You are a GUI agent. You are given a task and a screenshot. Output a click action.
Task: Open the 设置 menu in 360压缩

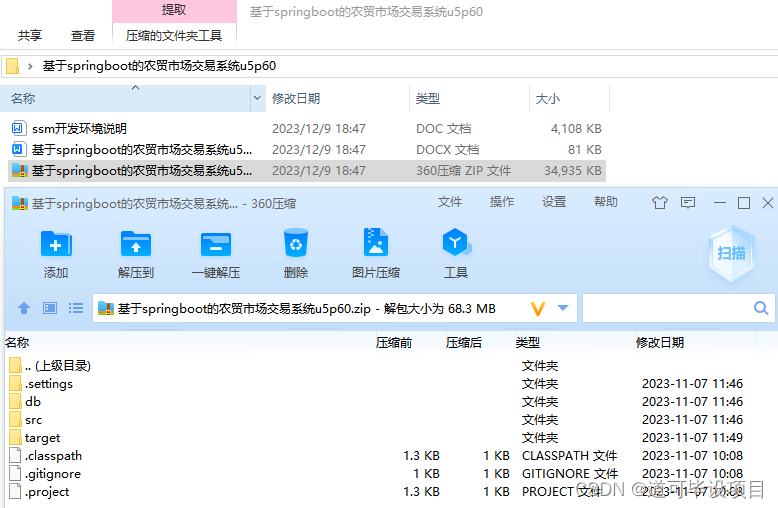pos(554,202)
